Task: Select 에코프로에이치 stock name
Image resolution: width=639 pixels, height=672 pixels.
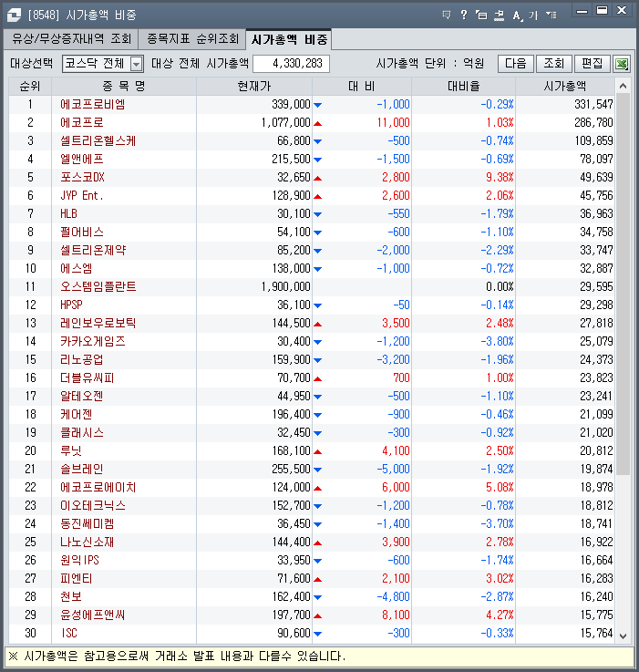Action: coord(98,487)
